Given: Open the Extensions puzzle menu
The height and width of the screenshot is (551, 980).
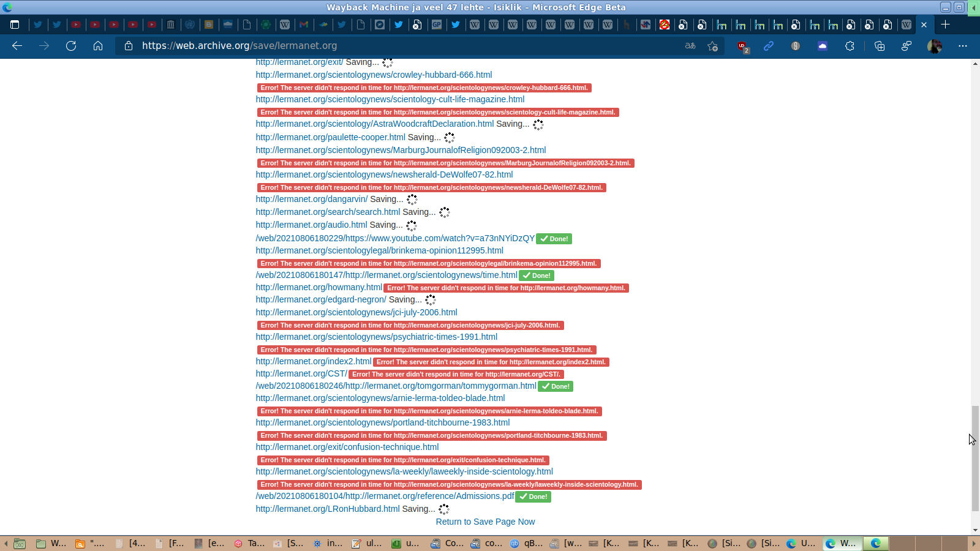Looking at the screenshot, I should click(x=850, y=46).
